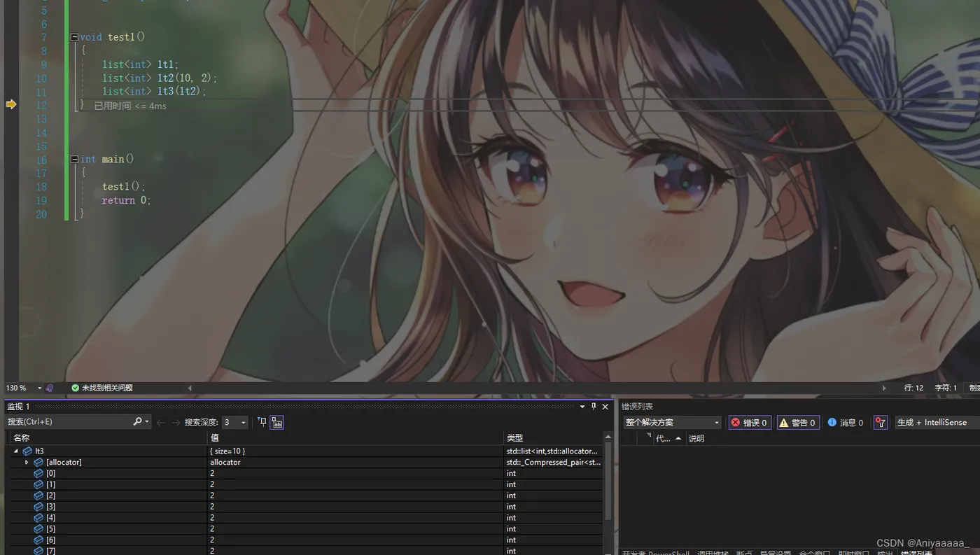Screen dimensions: 980x555
Task: Select the [4] row name
Action: tap(50, 518)
